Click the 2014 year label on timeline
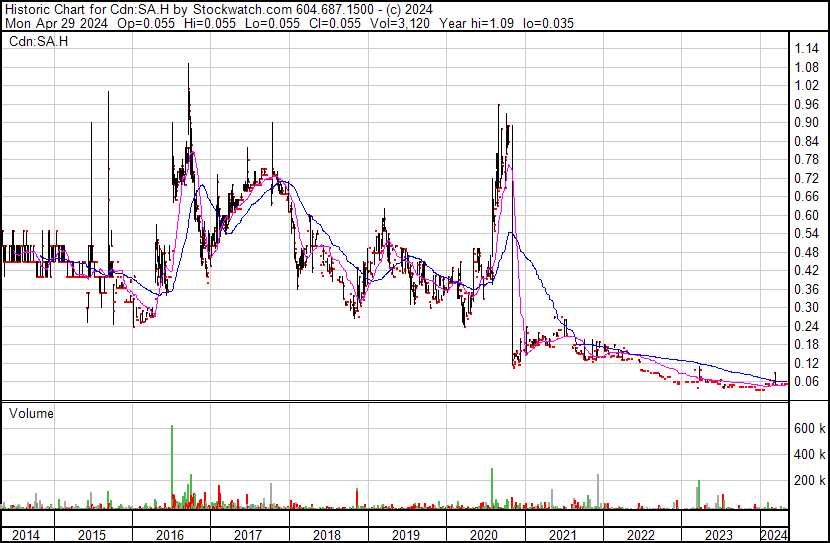This screenshot has width=830, height=543. click(25, 535)
